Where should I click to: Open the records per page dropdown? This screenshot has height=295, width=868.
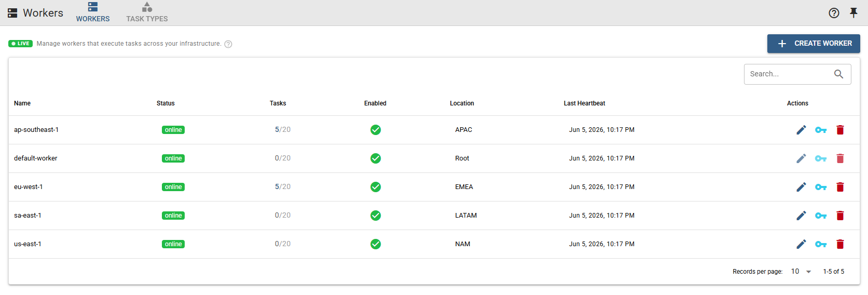pos(801,272)
